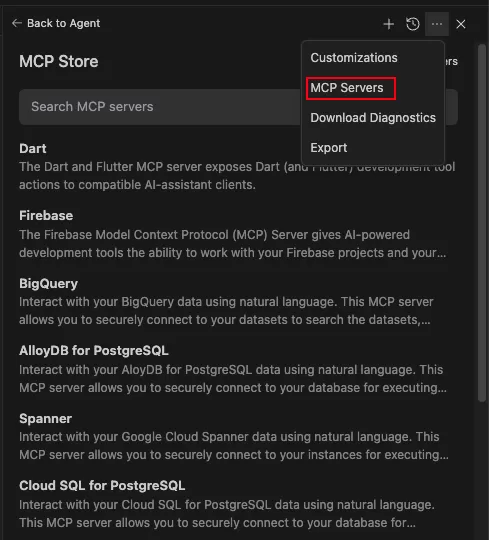The width and height of the screenshot is (489, 540).
Task: Open the history clock icon
Action: (413, 24)
